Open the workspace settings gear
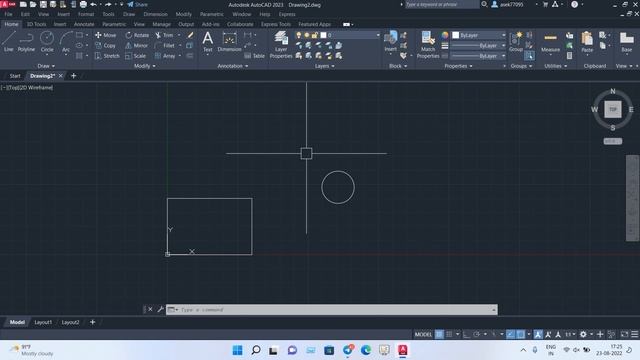 tap(583, 334)
